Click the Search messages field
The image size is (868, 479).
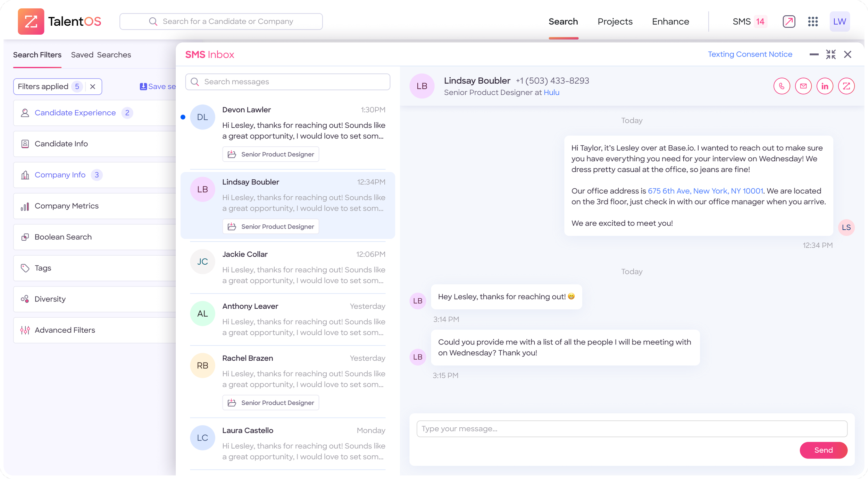click(x=287, y=82)
